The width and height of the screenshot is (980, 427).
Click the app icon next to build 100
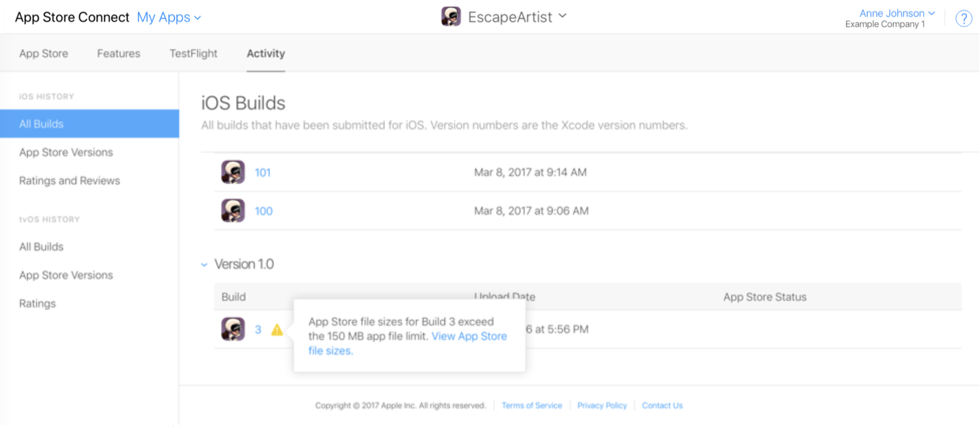coord(232,210)
